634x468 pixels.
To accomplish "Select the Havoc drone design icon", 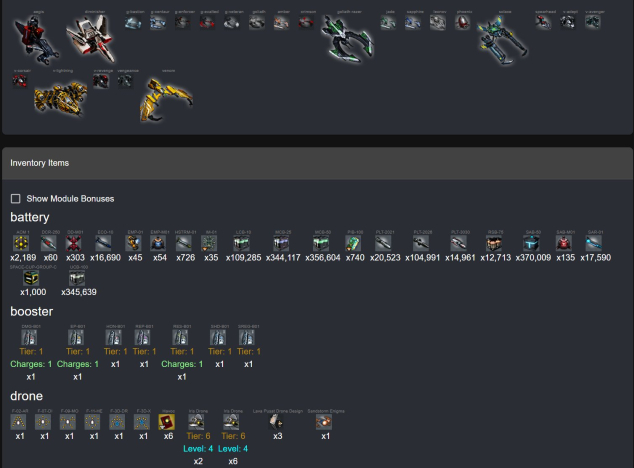I will point(168,422).
